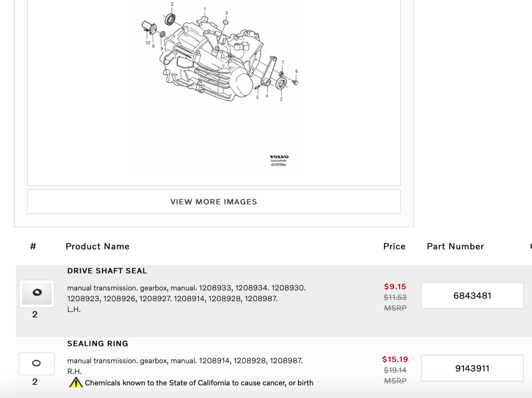The image size is (532, 398).
Task: Select the part number field showing 6843481
Action: pos(472,295)
